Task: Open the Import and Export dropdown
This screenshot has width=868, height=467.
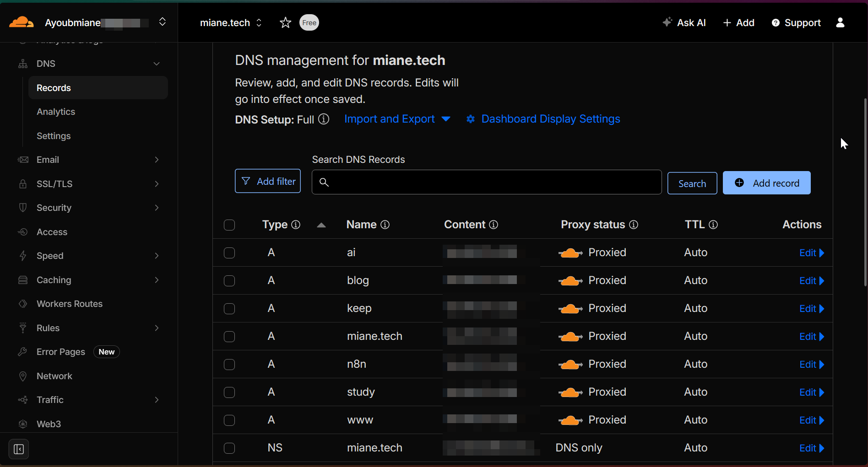Action: pyautogui.click(x=397, y=119)
